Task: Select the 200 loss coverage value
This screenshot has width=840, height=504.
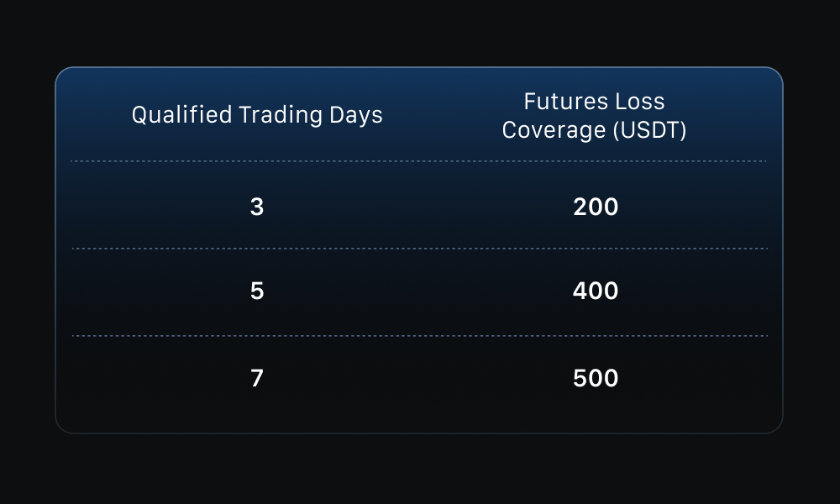Action: [x=596, y=207]
